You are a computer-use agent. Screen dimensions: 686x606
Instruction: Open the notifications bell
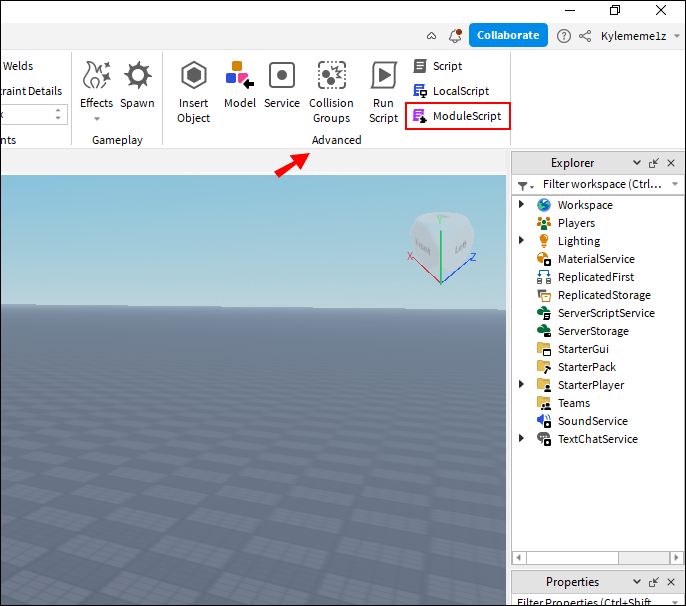(x=455, y=35)
